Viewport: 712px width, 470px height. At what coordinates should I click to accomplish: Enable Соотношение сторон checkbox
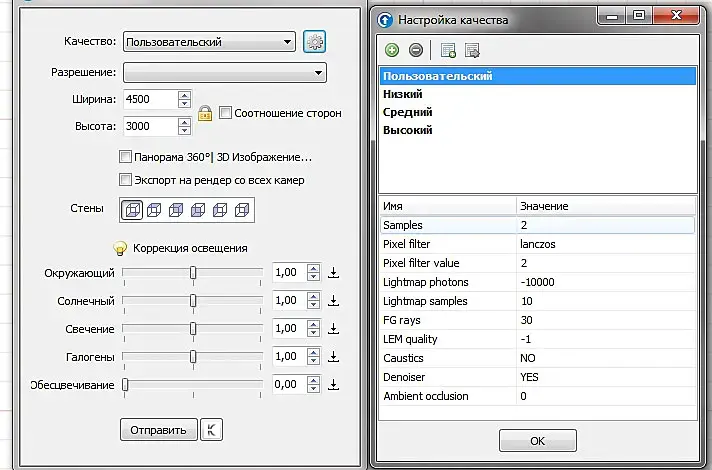pos(225,112)
